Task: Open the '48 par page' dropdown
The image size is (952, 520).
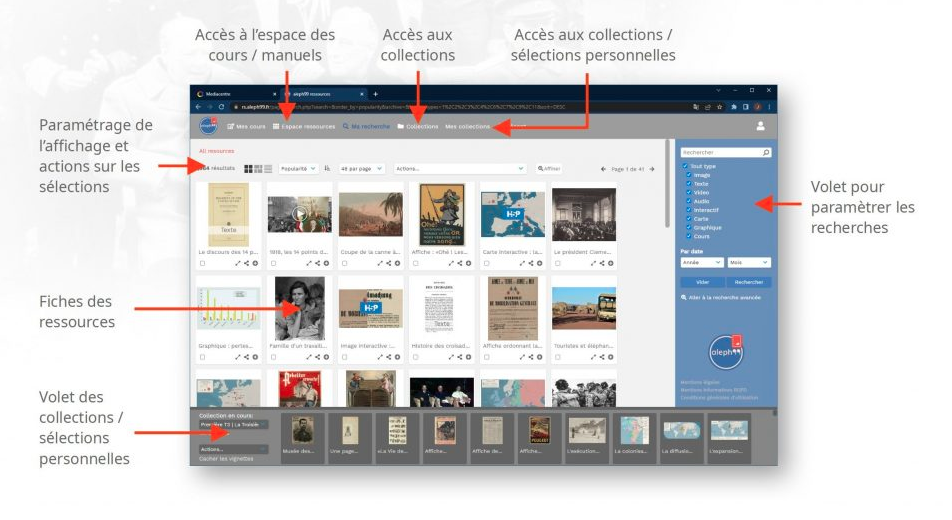Action: click(361, 169)
